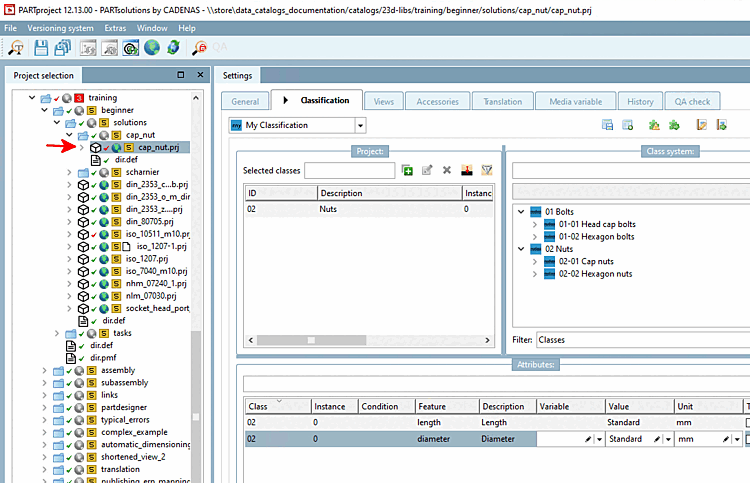Open the My Classification dropdown
This screenshot has height=483, width=750.
tap(361, 126)
